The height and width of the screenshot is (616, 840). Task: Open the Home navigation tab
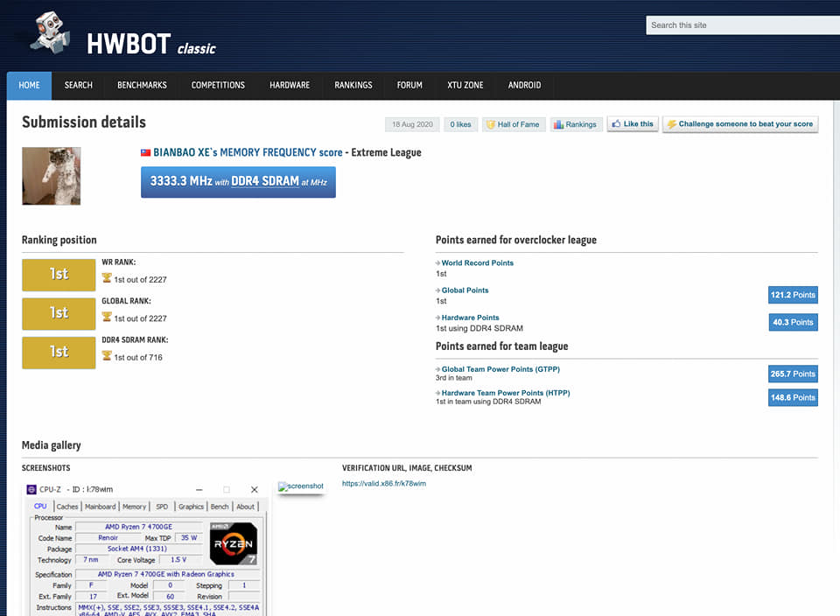coord(29,85)
